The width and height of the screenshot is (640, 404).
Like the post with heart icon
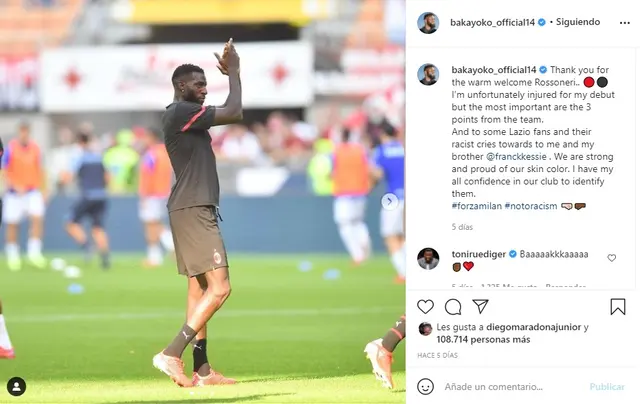pyautogui.click(x=425, y=306)
